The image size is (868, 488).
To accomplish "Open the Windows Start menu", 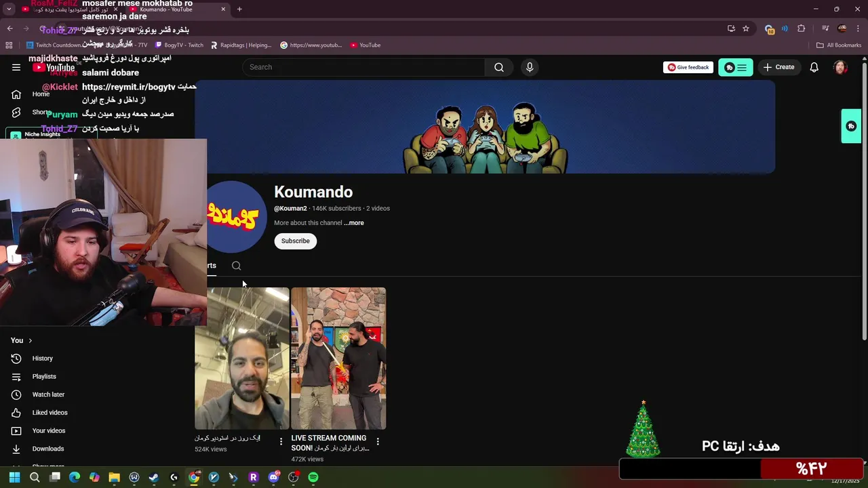I will click(14, 477).
